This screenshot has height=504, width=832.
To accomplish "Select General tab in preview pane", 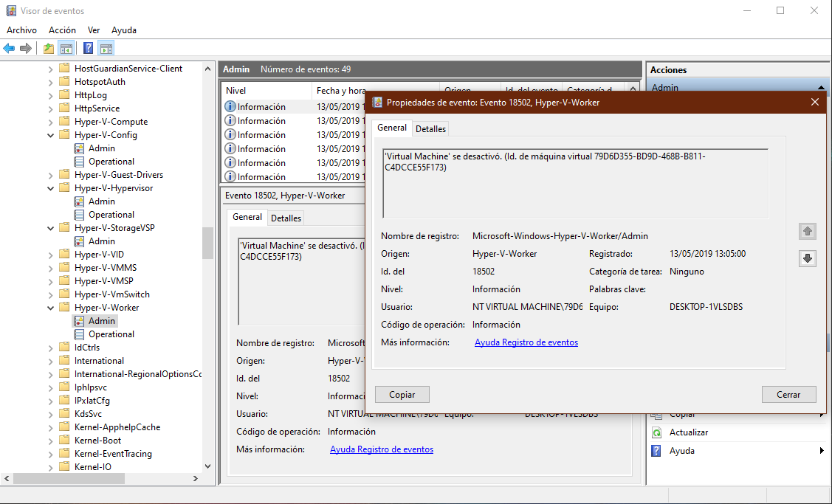I will pos(247,217).
